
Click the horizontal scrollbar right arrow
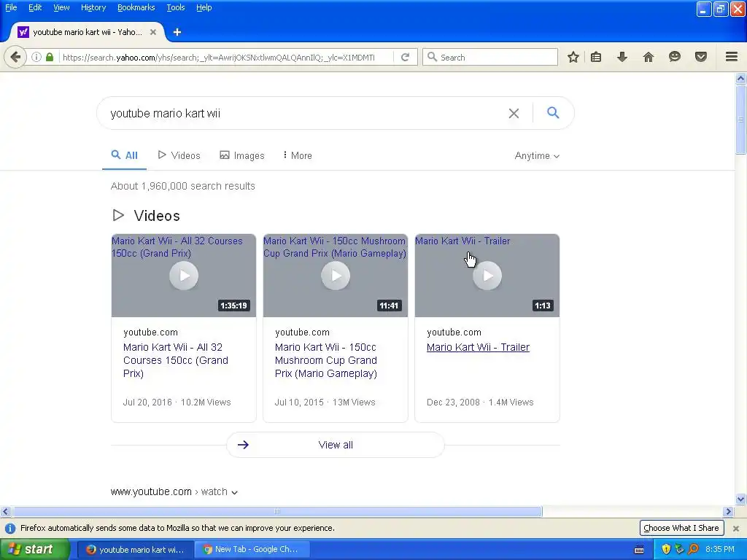[728, 511]
